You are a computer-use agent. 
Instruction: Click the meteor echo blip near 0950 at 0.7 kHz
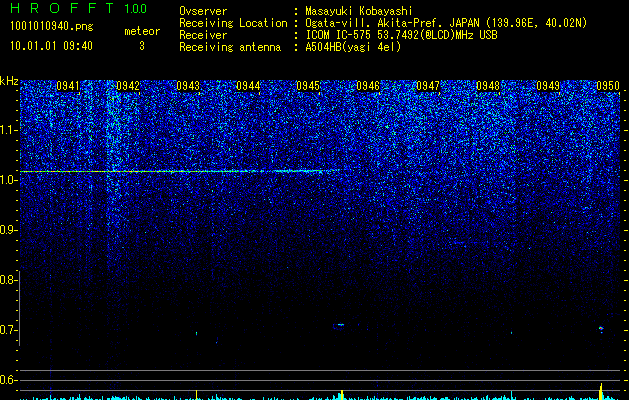[x=601, y=329]
